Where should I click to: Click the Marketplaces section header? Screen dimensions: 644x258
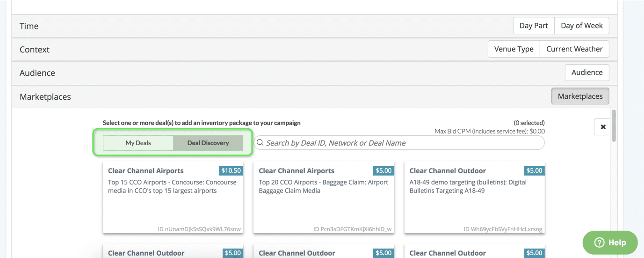pyautogui.click(x=45, y=97)
